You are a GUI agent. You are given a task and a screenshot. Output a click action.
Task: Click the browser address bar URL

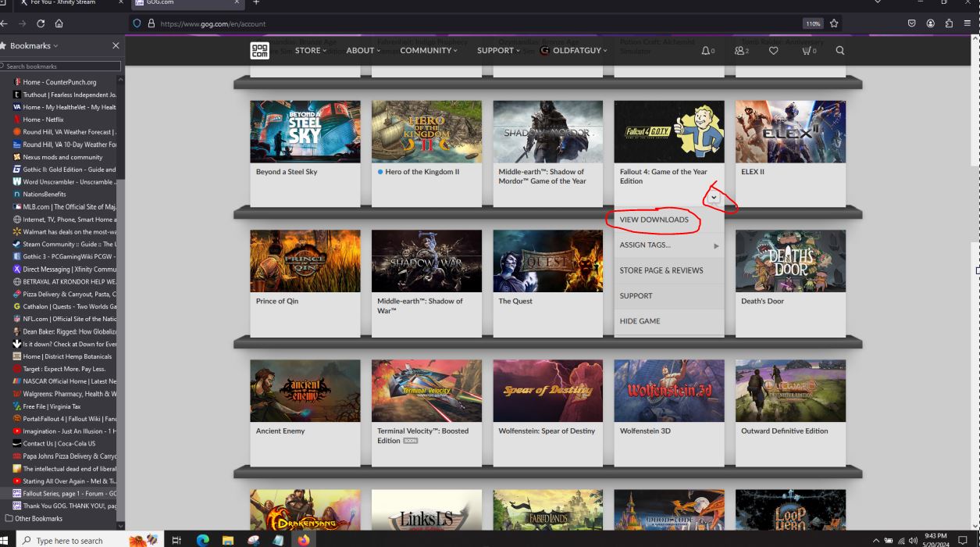click(212, 23)
